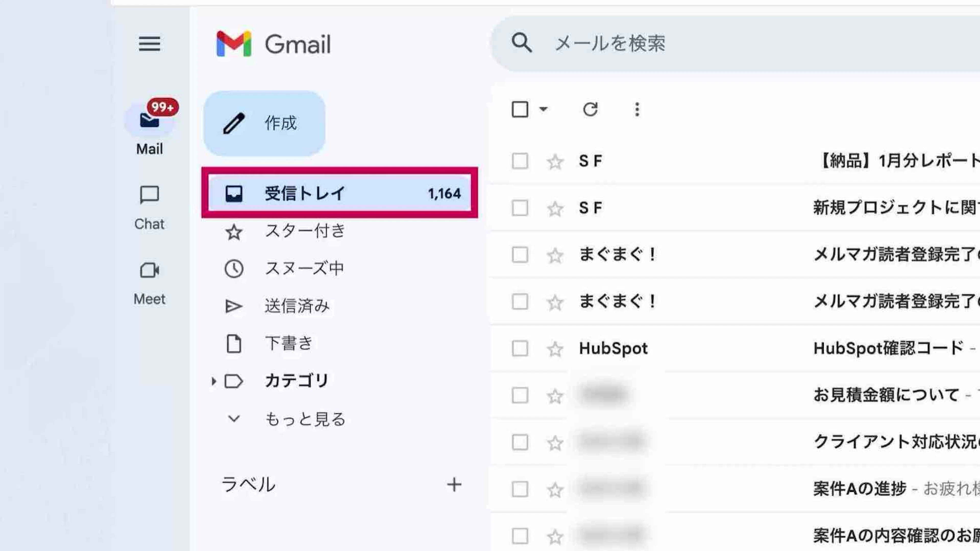Open the select-all dropdown arrow
Viewport: 980px width, 551px height.
[543, 109]
